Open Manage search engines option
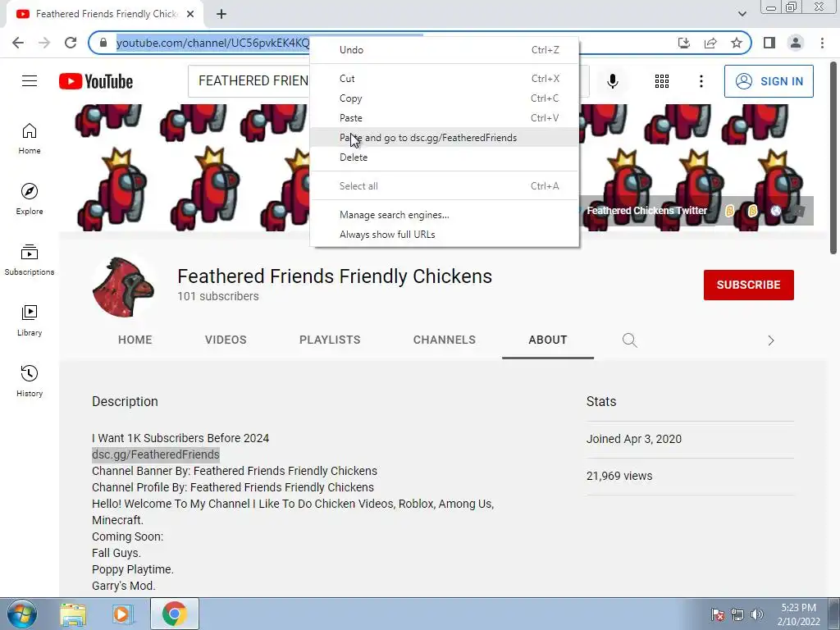Image resolution: width=840 pixels, height=630 pixels. [444, 215]
